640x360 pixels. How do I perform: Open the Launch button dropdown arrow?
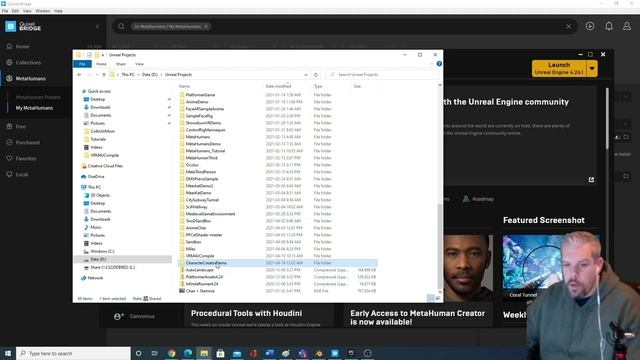592,68
